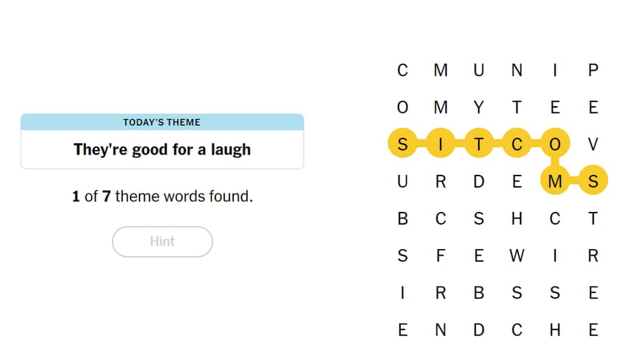Select the only letter W in the grid
Screen dimensions: 644x363
pyautogui.click(x=517, y=256)
